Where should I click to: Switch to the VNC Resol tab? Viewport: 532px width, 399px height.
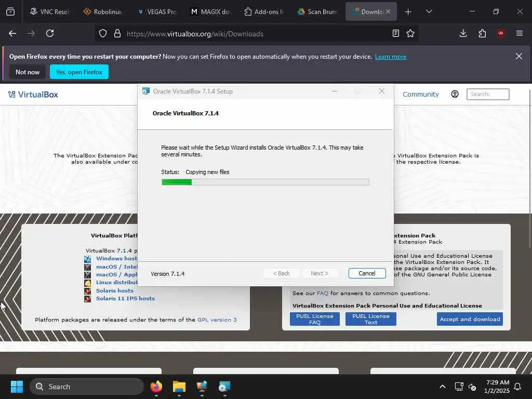tap(49, 11)
